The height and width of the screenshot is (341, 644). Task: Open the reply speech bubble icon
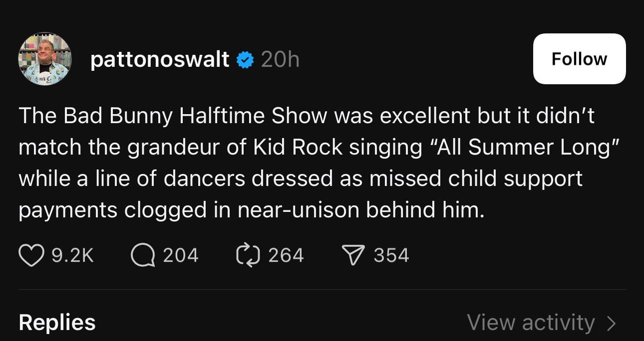tap(143, 255)
